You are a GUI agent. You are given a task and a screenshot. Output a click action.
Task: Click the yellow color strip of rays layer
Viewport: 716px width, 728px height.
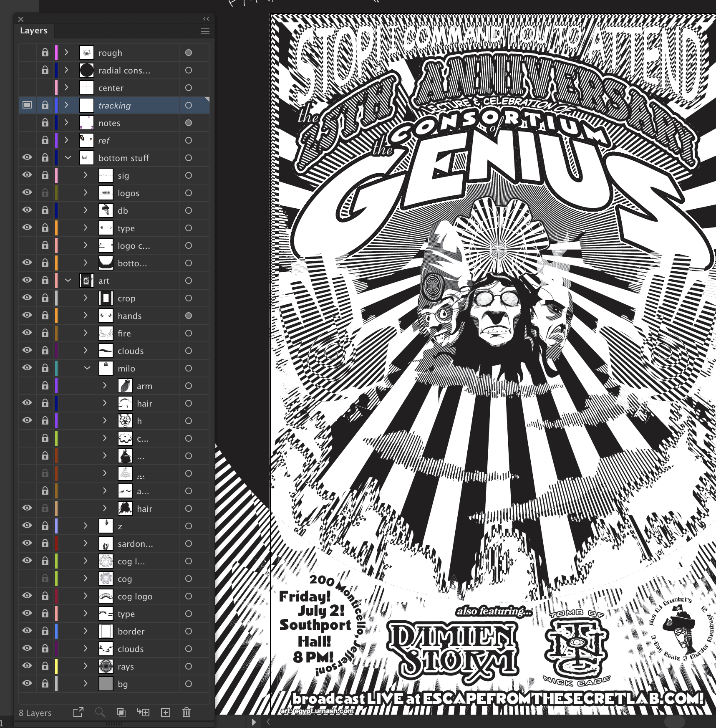(x=56, y=666)
